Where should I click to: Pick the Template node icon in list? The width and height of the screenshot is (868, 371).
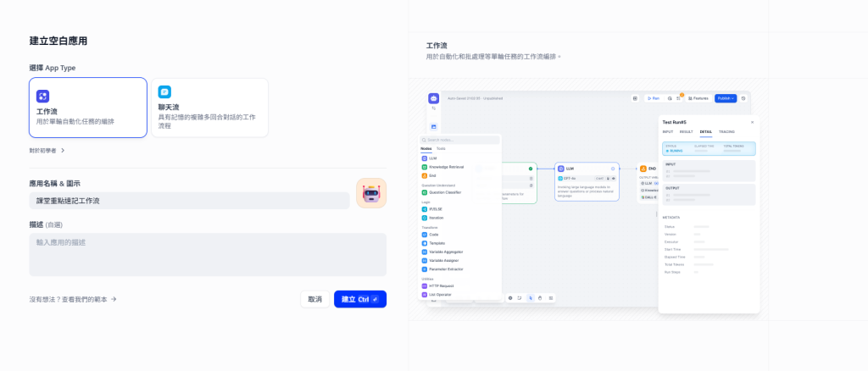coord(425,243)
